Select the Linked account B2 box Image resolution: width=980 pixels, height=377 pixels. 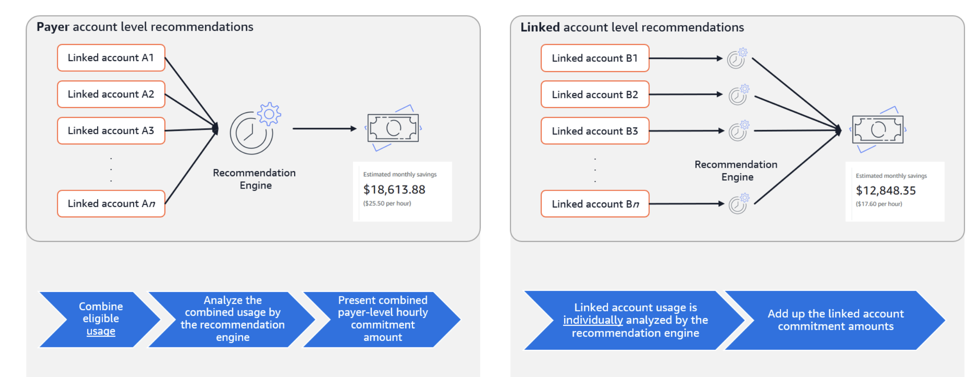tap(595, 94)
